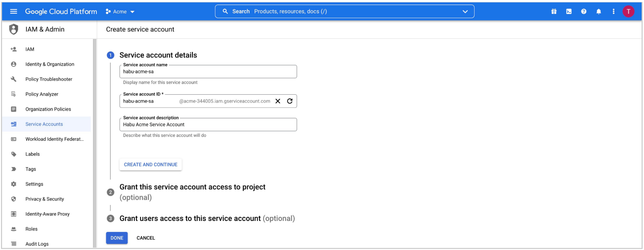Clear the Service account ID field
This screenshot has height=250, width=644.
click(x=278, y=101)
